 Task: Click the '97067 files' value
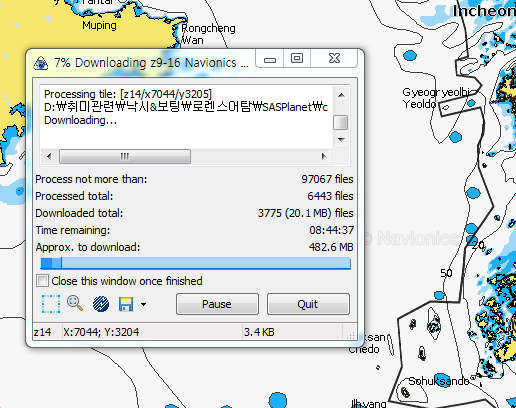[327, 179]
